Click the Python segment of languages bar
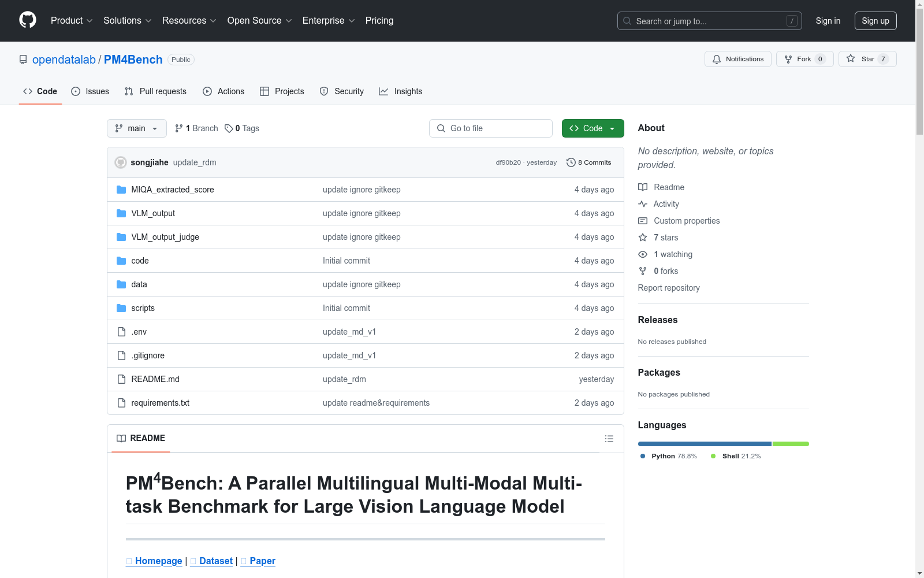Image resolution: width=924 pixels, height=578 pixels. (705, 444)
